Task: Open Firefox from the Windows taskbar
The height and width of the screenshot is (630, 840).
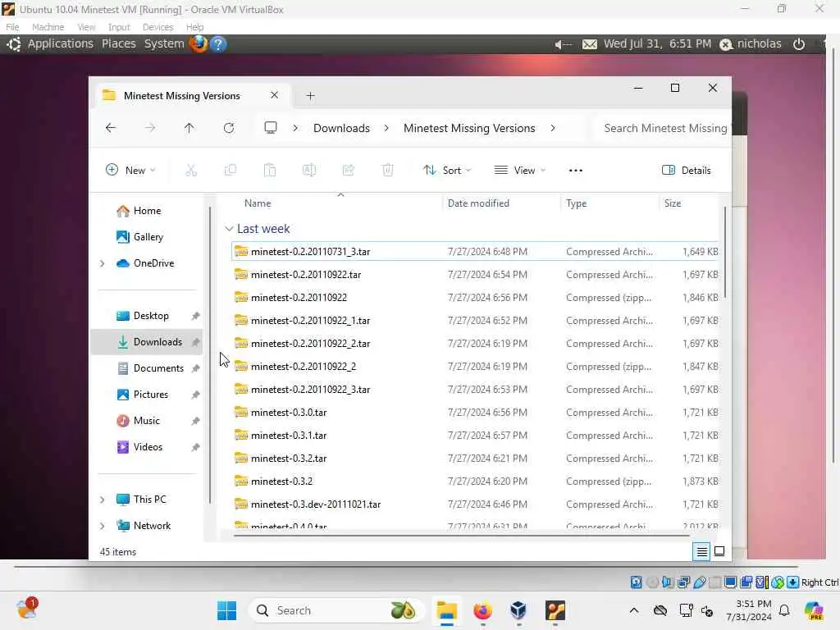Action: tap(482, 610)
